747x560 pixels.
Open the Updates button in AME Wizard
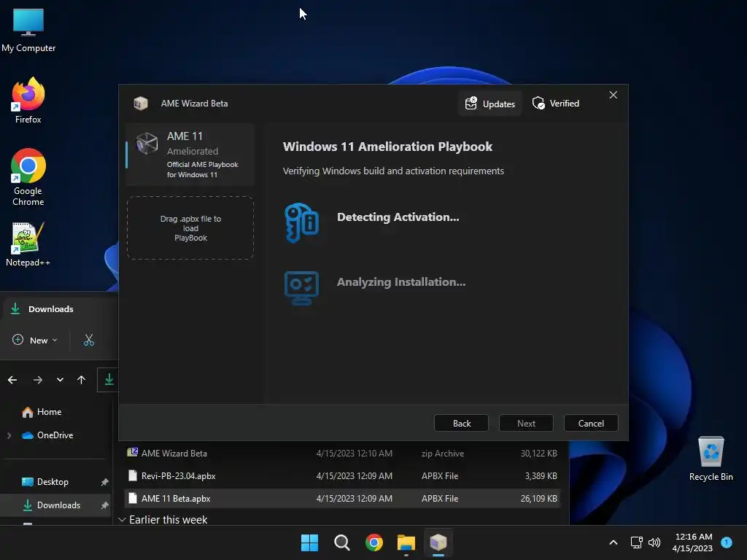(490, 104)
